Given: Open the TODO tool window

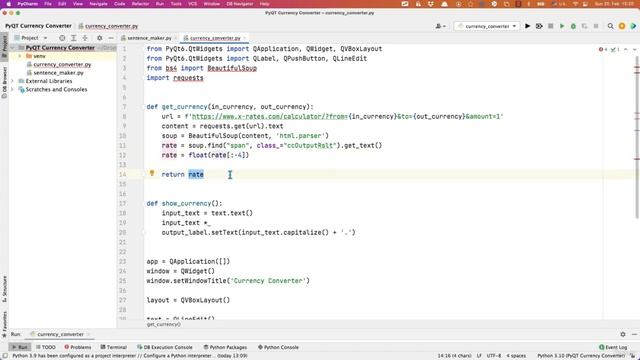Looking at the screenshot, I should pyautogui.click(x=46, y=347).
